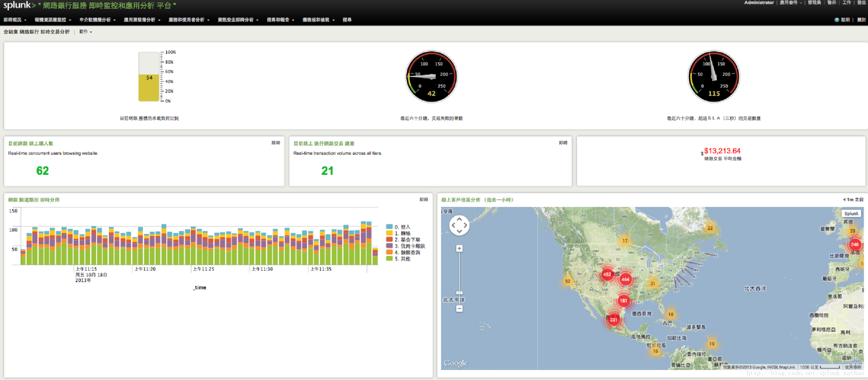The height and width of the screenshot is (380, 868).
Task: Zoom out on the map with minus
Action: click(459, 308)
